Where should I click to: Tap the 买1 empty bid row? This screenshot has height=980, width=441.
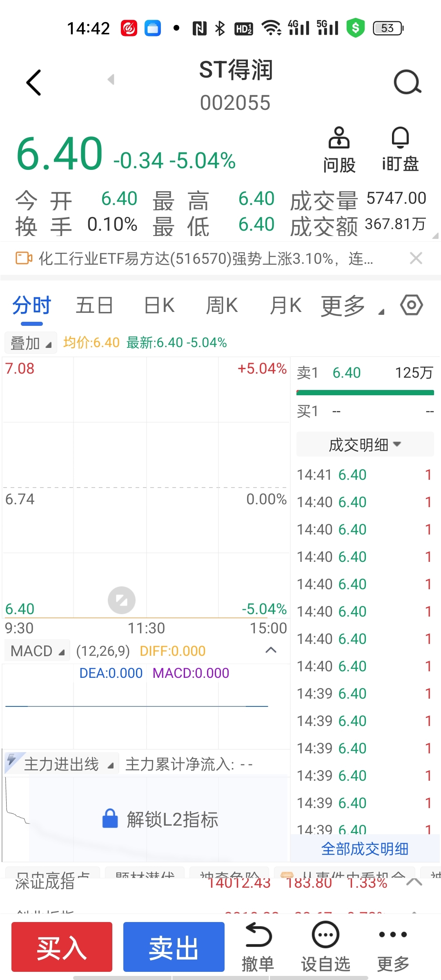tap(365, 411)
